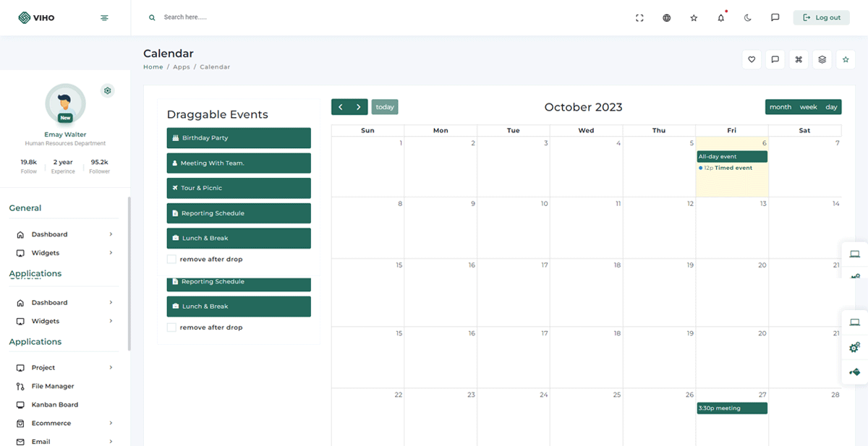Switch calendar to day view
This screenshot has width=868, height=446.
[831, 107]
